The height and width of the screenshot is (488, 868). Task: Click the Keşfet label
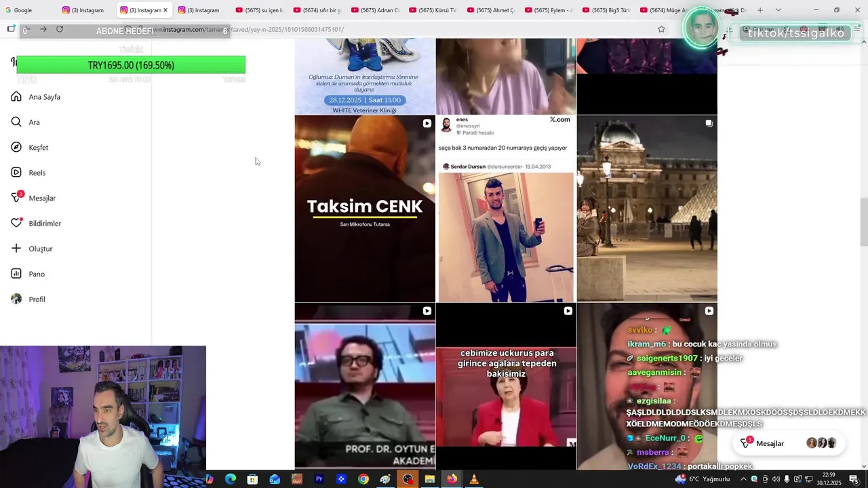(39, 148)
